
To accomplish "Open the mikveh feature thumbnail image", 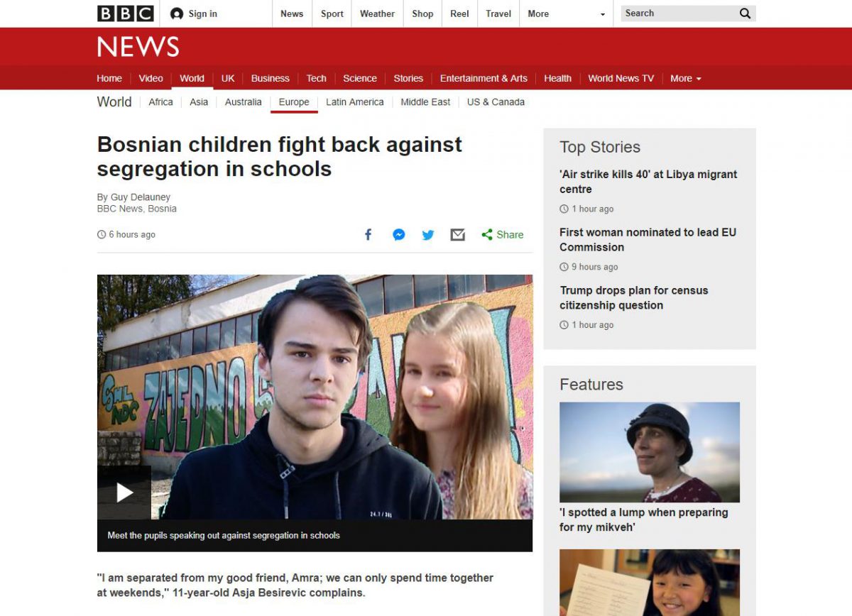I will [650, 452].
